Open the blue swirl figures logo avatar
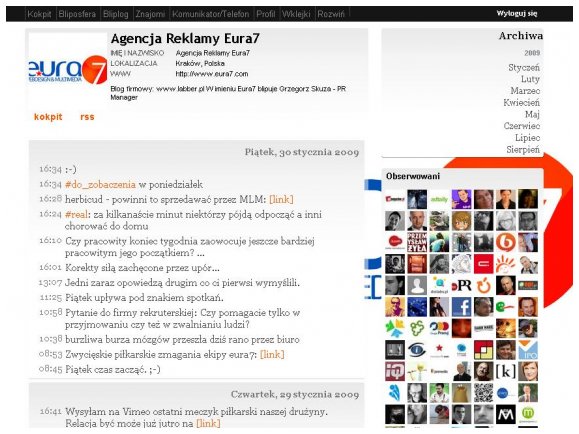The width and height of the screenshot is (579, 434). (x=395, y=393)
